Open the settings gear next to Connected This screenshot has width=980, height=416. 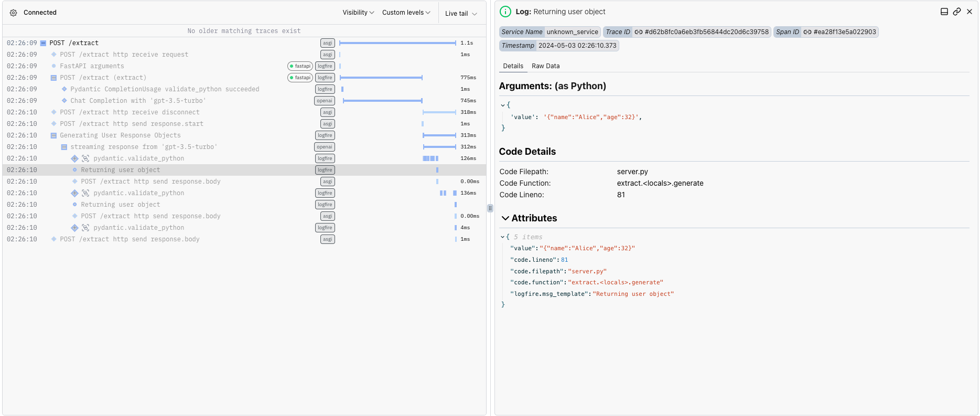point(14,13)
